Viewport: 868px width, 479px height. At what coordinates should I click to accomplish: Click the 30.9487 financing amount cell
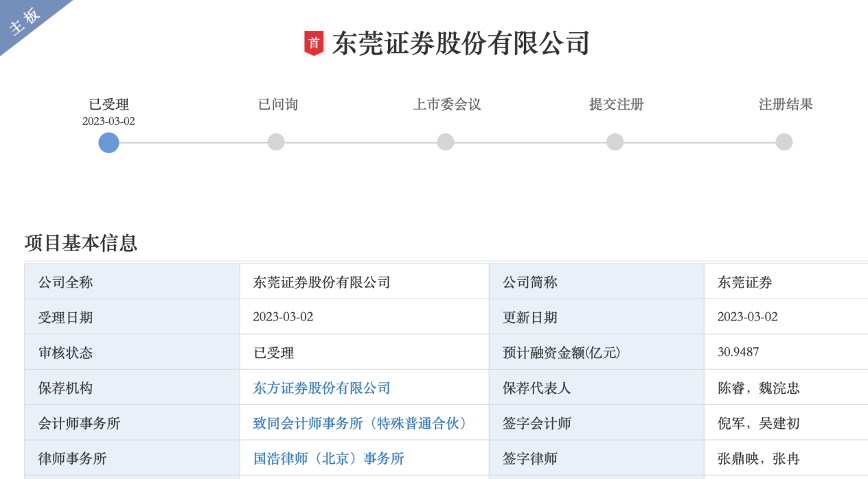[738, 353]
